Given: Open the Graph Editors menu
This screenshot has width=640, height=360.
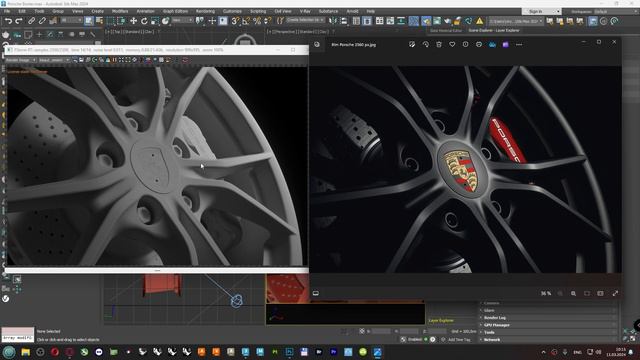Looking at the screenshot, I should 176,11.
